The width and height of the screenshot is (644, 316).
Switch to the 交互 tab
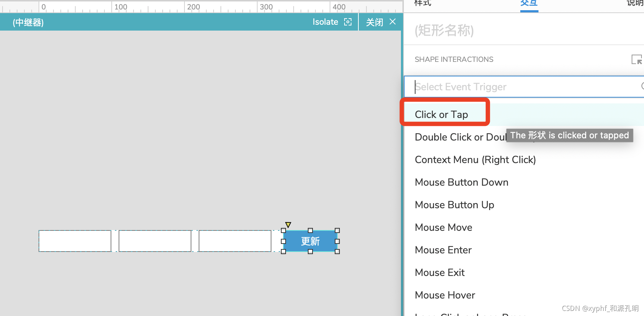pos(529,3)
